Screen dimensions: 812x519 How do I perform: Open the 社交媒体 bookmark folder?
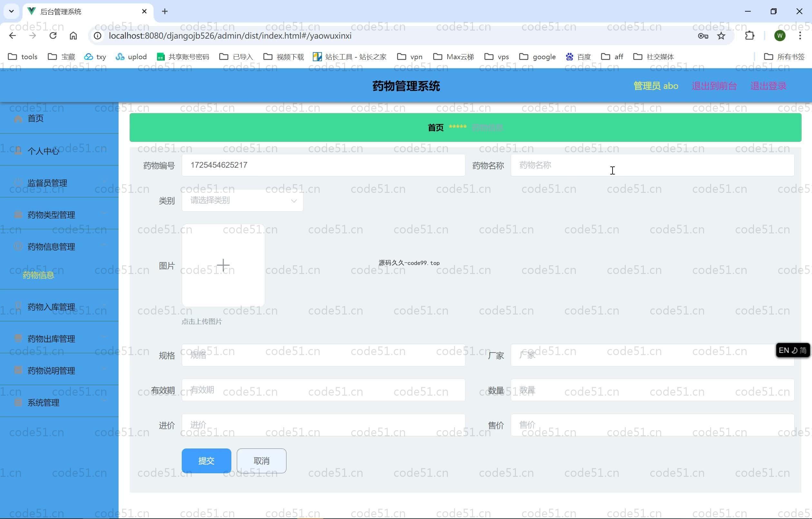(x=653, y=57)
